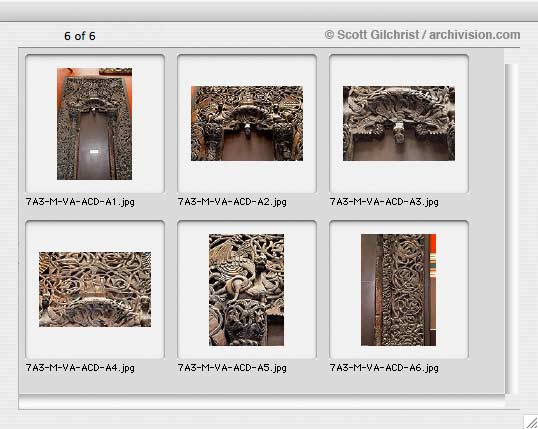Click the 7A3-M-VA-ACD-A5.jpg filename label
This screenshot has height=429, width=538.
pos(232,368)
